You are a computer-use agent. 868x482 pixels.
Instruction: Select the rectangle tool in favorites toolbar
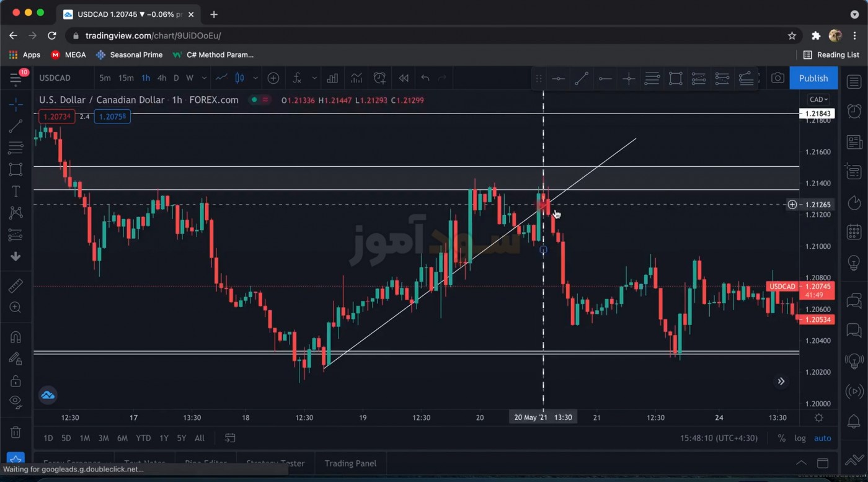pos(676,78)
